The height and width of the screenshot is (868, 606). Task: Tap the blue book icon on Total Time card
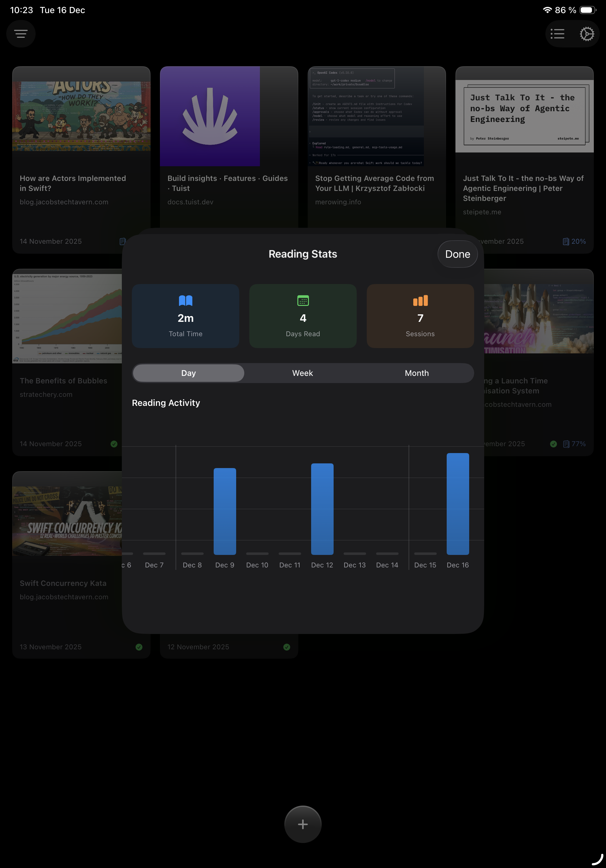(185, 301)
